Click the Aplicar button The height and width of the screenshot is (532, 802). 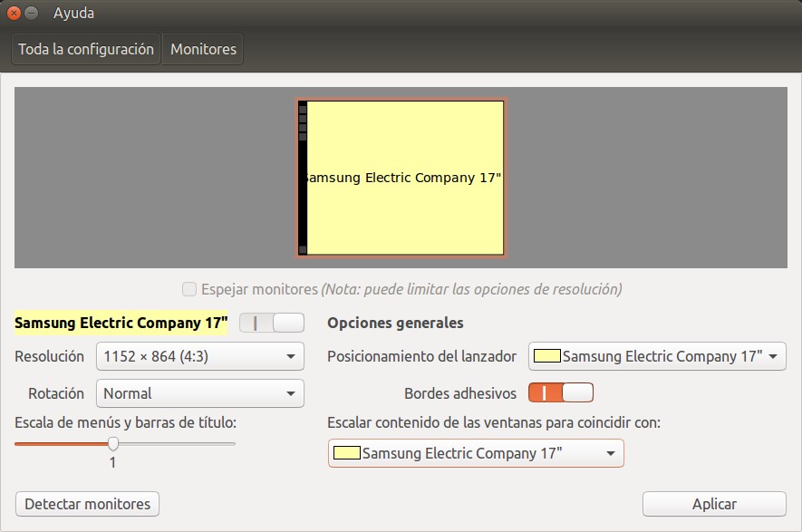(x=713, y=504)
